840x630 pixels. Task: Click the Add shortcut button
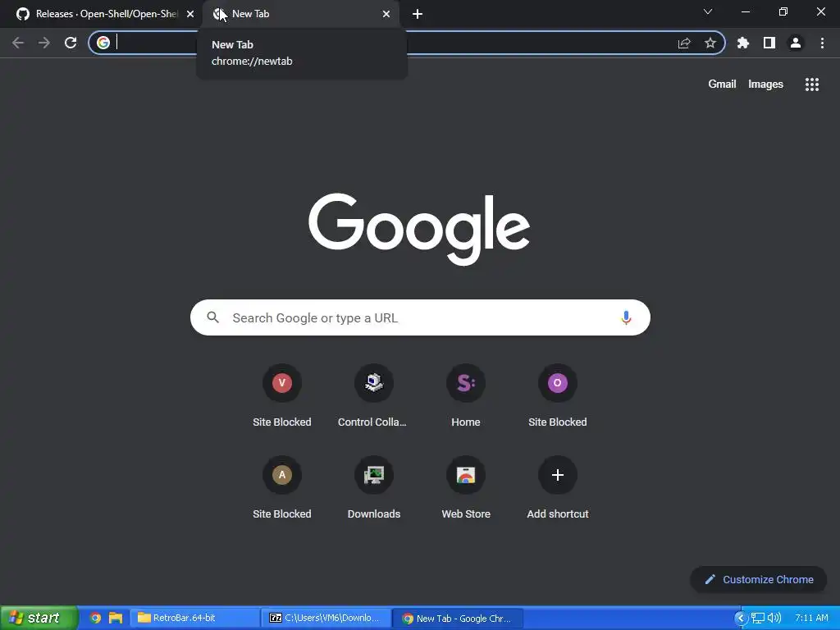point(557,486)
